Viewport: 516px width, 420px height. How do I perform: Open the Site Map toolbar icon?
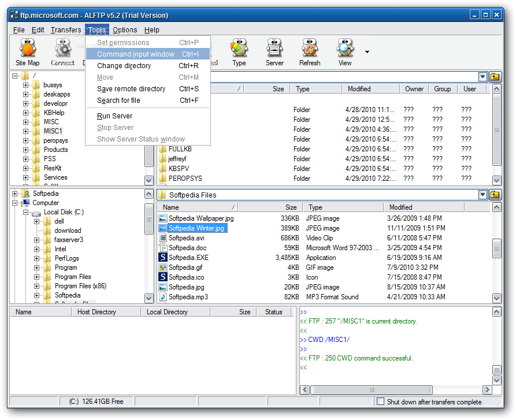tap(28, 53)
